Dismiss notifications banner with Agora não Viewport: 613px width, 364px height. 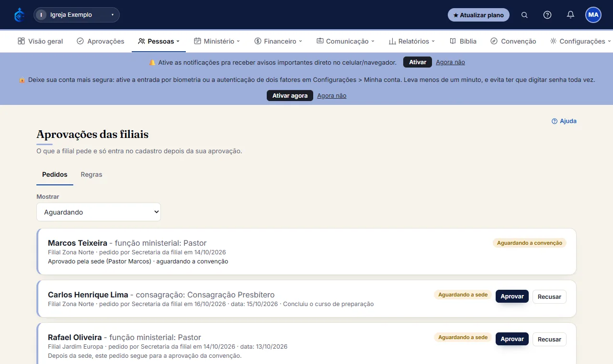coord(450,62)
